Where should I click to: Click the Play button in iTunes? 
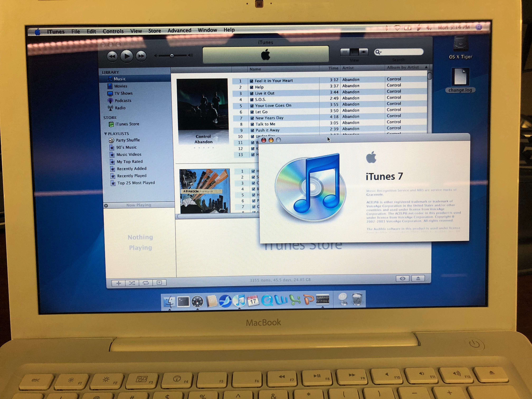point(127,56)
